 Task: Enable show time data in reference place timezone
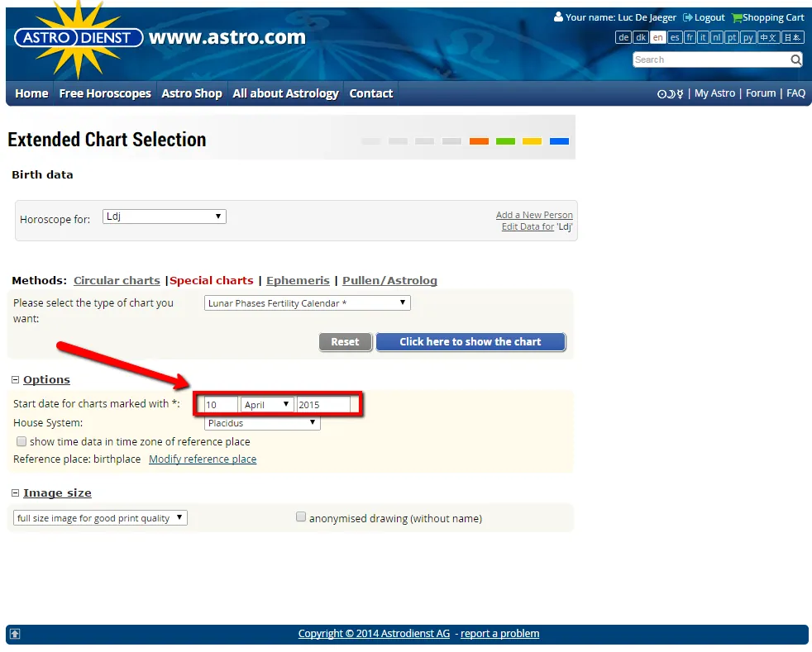pyautogui.click(x=21, y=441)
